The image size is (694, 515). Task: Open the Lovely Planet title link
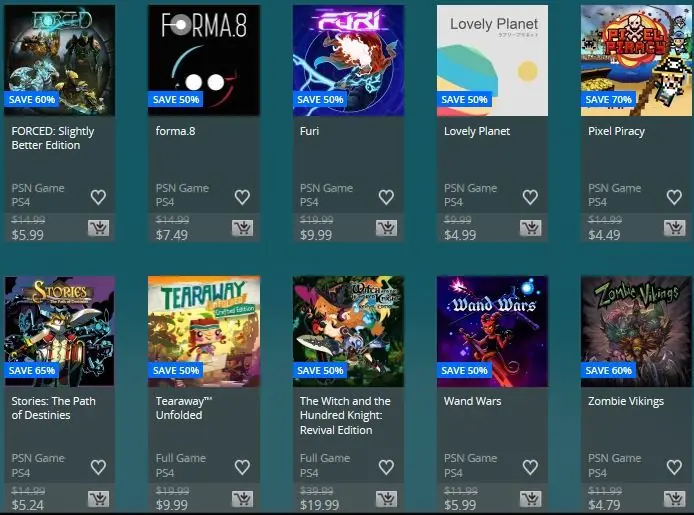pos(477,131)
